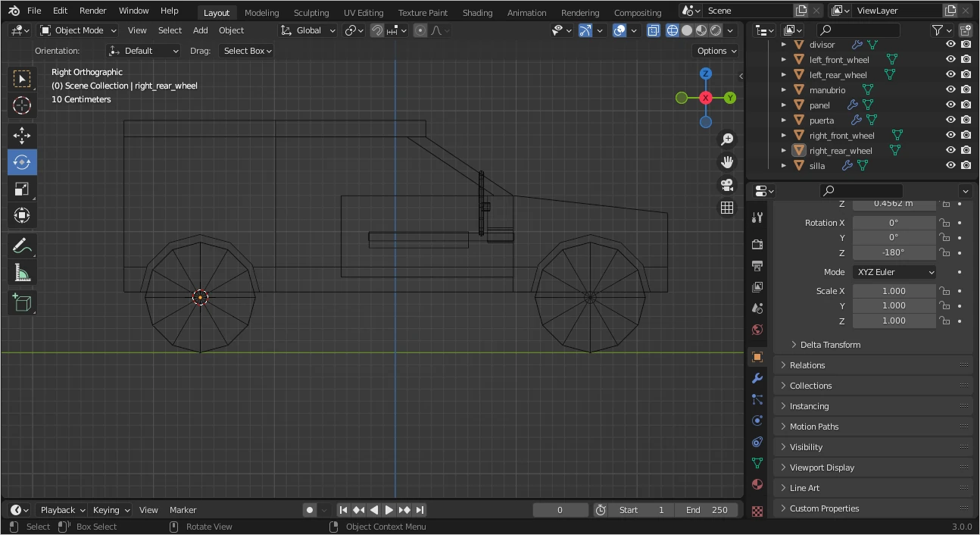The height and width of the screenshot is (535, 980).
Task: Toggle lock on Rotation X
Action: pos(944,223)
